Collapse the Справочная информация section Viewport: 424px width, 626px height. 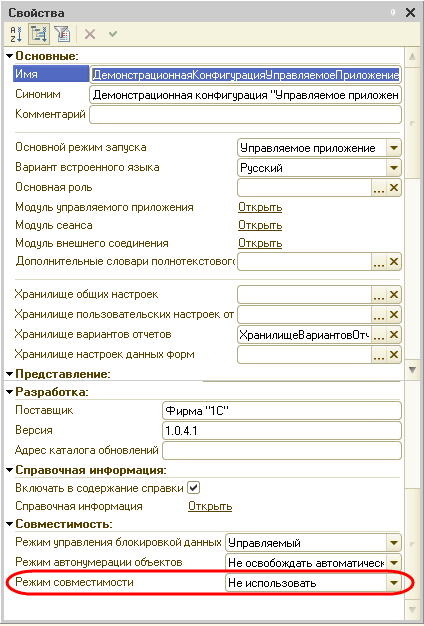(x=10, y=470)
